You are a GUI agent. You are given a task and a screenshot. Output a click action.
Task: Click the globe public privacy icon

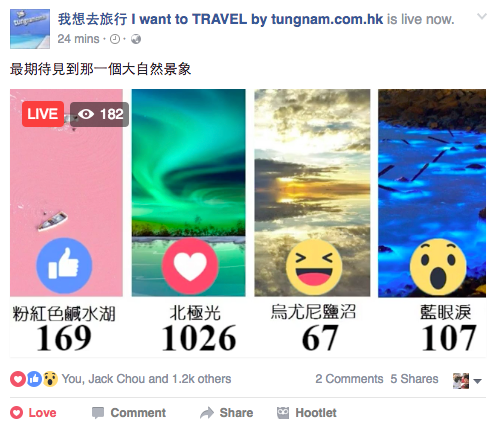136,39
